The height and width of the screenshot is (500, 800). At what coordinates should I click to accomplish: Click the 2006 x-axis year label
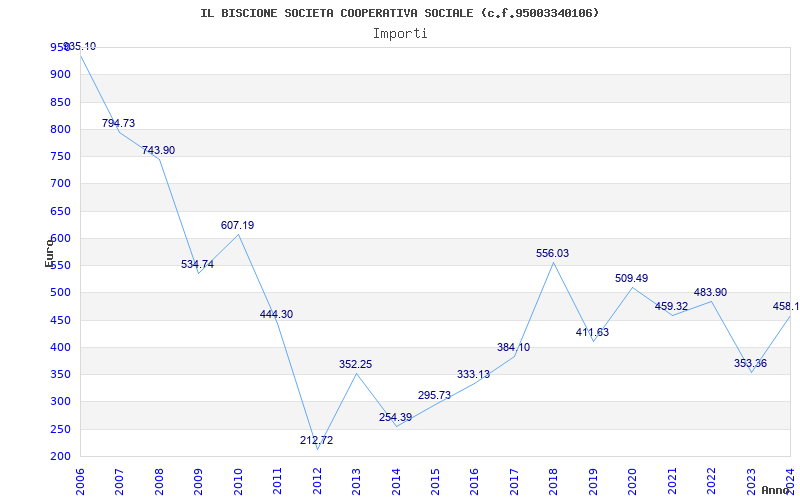pyautogui.click(x=80, y=482)
